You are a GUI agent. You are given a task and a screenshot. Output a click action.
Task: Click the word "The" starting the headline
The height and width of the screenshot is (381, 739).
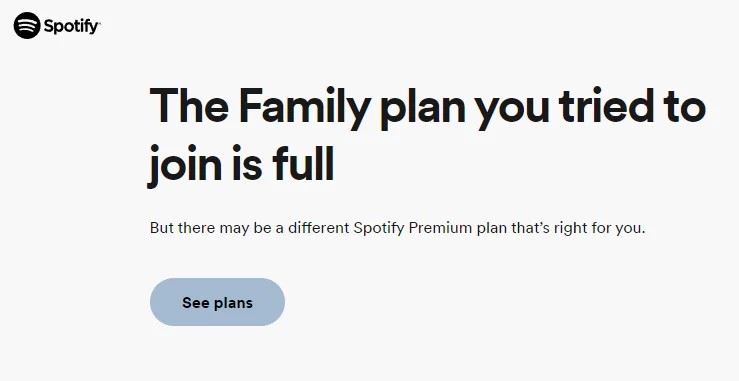tap(189, 105)
